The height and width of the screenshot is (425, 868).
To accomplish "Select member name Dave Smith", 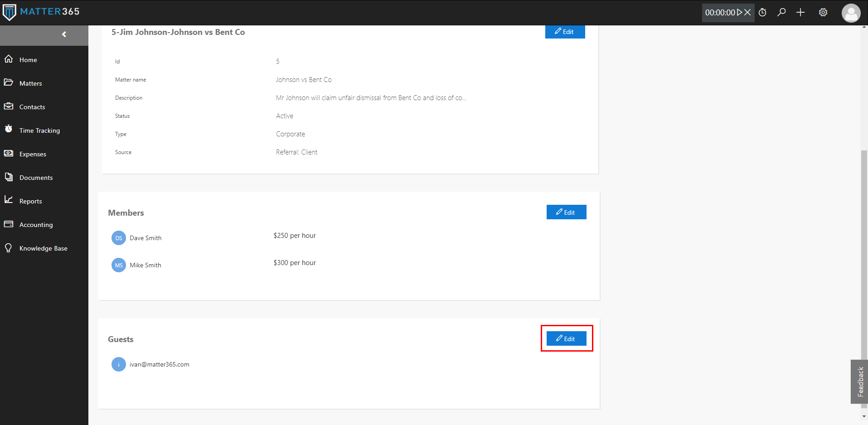I will pos(145,238).
